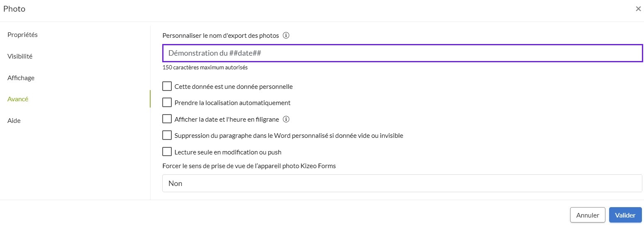Close the Photo dialog with X
The width and height of the screenshot is (644, 225).
638,9
